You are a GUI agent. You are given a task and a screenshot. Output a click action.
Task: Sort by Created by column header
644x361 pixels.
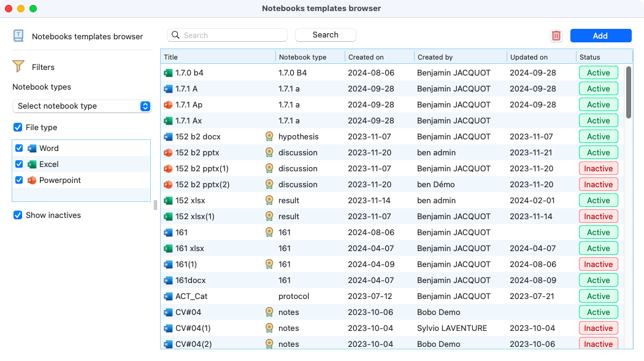tap(461, 57)
